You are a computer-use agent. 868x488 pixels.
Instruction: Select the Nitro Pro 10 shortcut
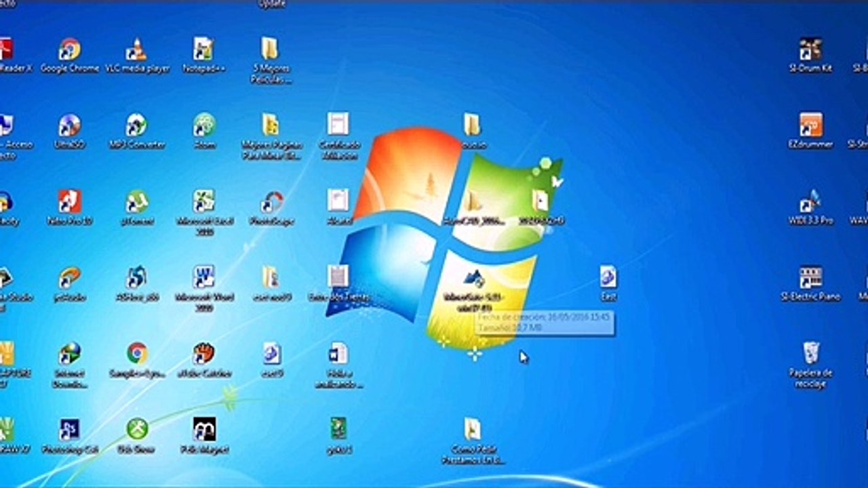point(69,201)
